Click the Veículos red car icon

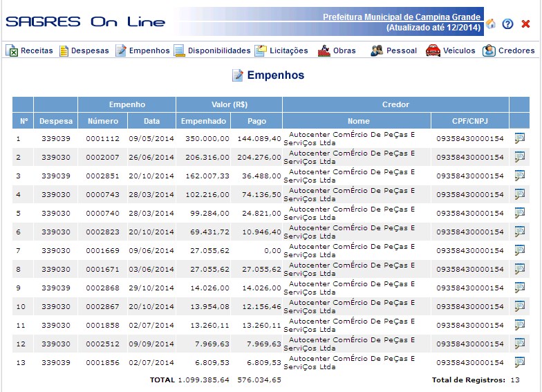click(433, 50)
